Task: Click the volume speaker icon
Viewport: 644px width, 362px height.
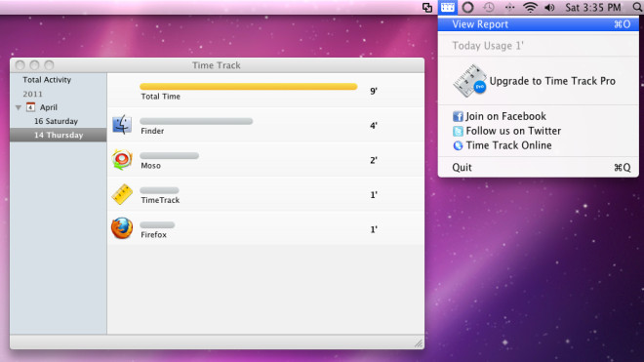Action: point(549,7)
